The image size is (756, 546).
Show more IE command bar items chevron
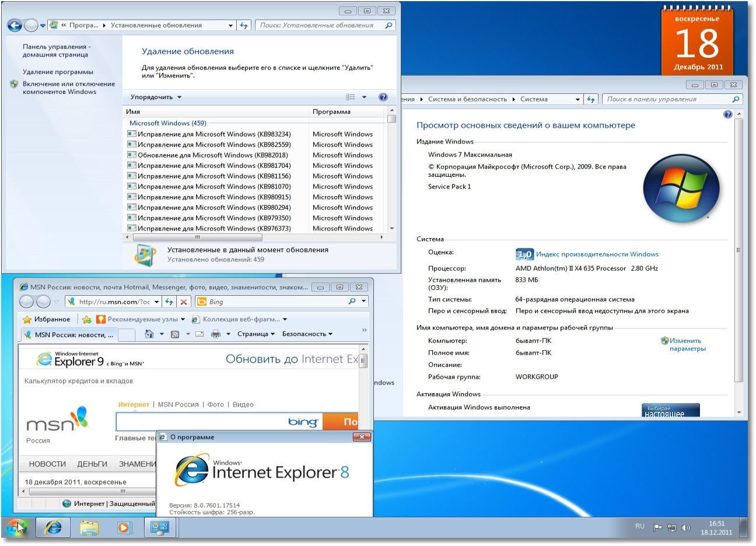[x=364, y=331]
